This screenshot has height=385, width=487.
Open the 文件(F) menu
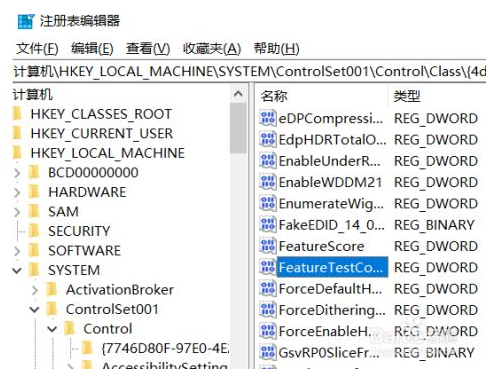[37, 49]
